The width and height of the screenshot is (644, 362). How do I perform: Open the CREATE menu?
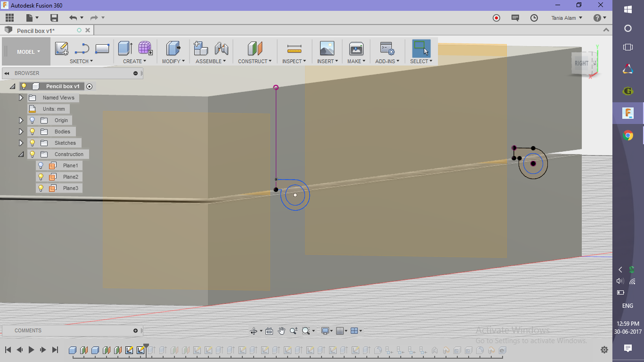(134, 61)
